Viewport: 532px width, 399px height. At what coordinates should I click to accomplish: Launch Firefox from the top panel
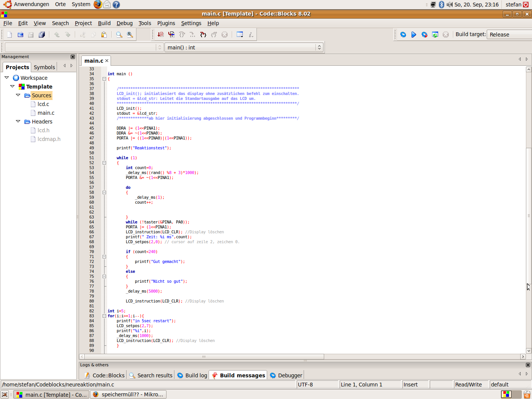tap(98, 5)
